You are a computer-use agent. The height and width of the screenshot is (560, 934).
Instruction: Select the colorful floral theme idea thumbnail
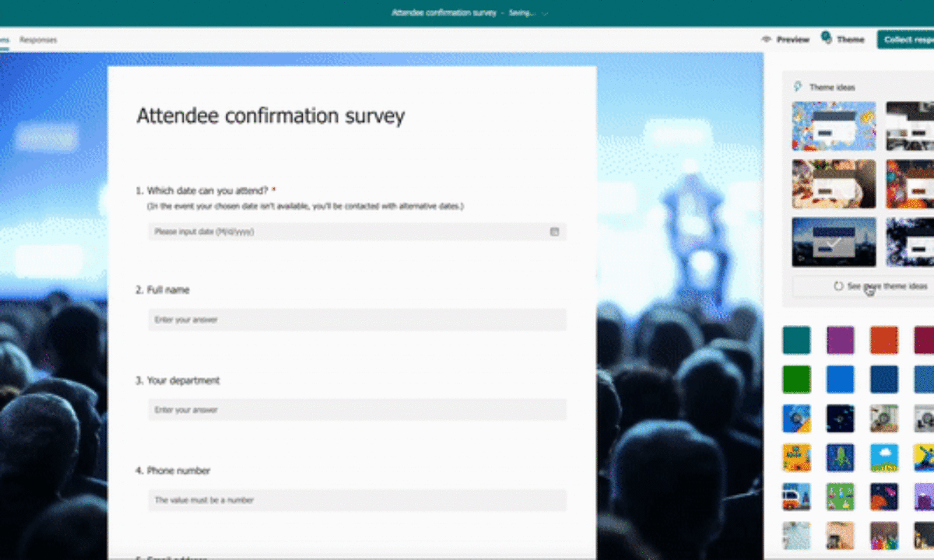pyautogui.click(x=834, y=126)
